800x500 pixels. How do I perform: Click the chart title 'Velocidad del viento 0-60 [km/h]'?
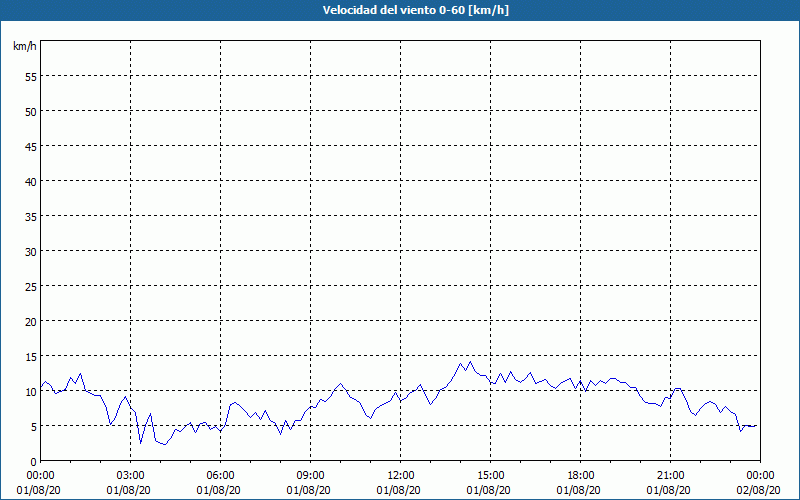(416, 10)
